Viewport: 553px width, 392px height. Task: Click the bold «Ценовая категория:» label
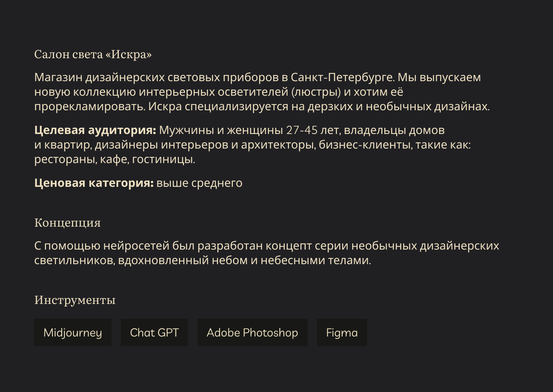click(94, 183)
